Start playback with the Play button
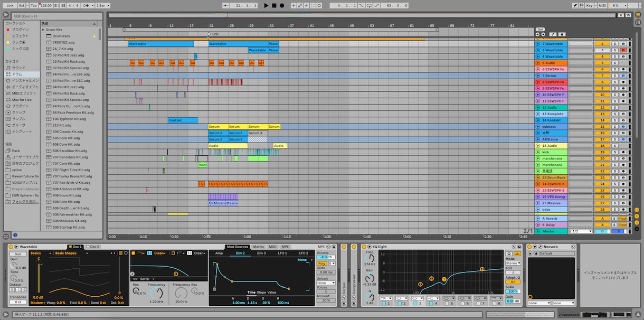 pos(266,5)
